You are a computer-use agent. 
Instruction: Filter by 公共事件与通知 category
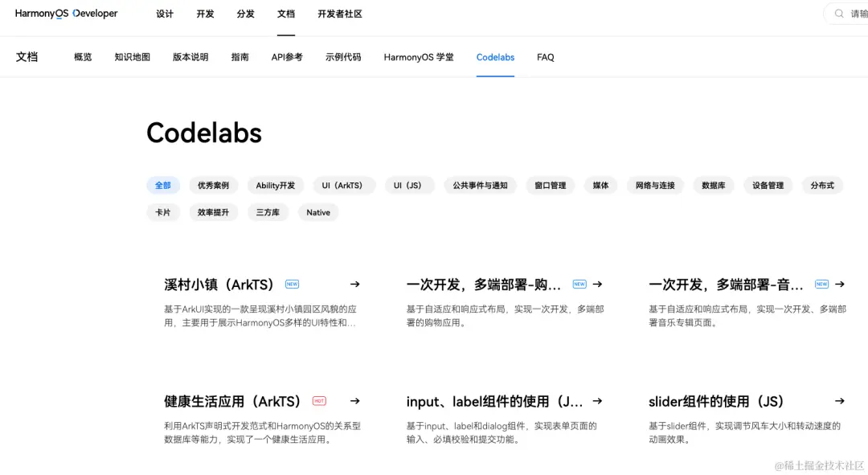pos(480,186)
